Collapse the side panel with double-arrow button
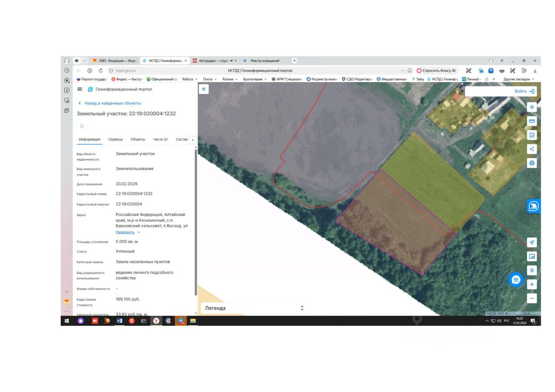Viewport: 555px width, 392px height. click(x=204, y=89)
